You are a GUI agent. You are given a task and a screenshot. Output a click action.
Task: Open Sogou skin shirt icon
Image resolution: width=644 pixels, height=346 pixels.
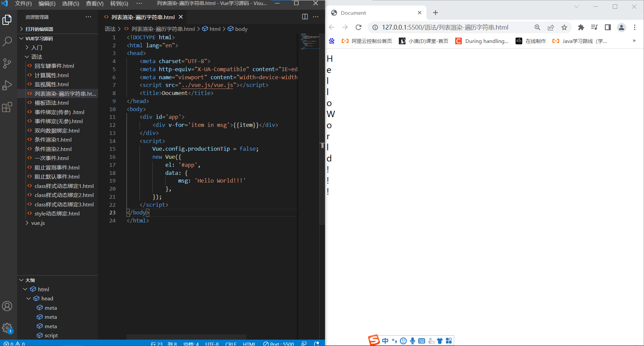440,341
